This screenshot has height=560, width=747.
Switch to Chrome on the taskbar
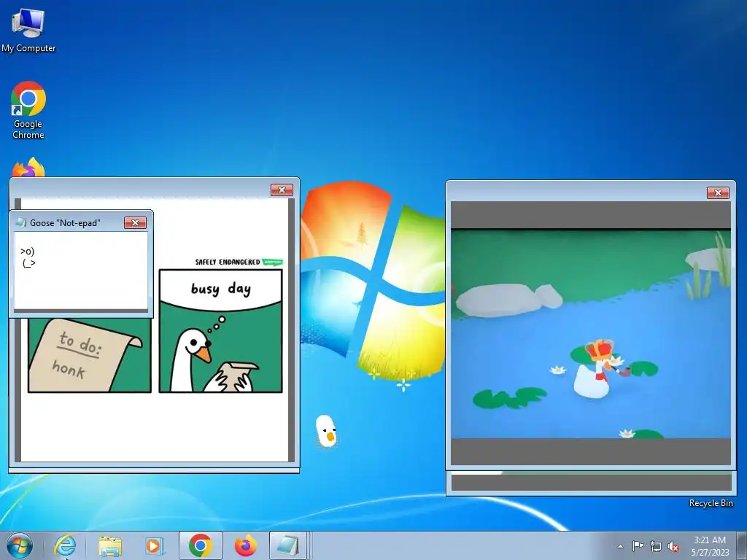(201, 545)
